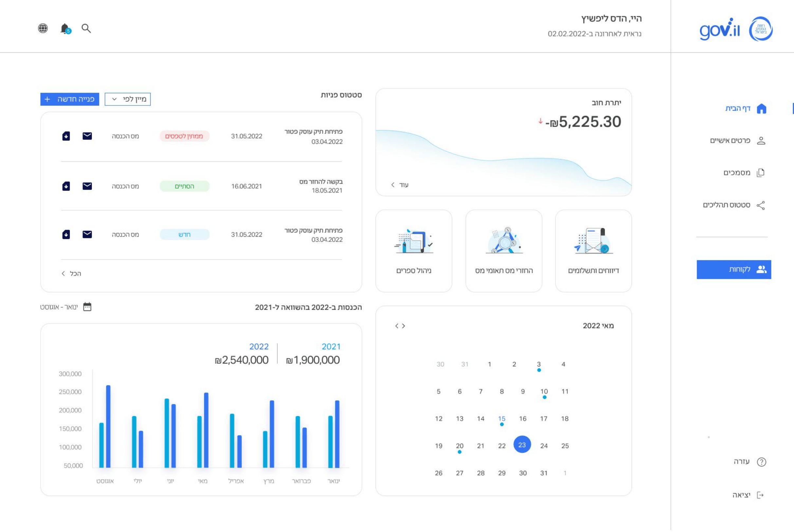This screenshot has height=532, width=794.
Task: Open notifications bell with badge
Action: pos(65,28)
